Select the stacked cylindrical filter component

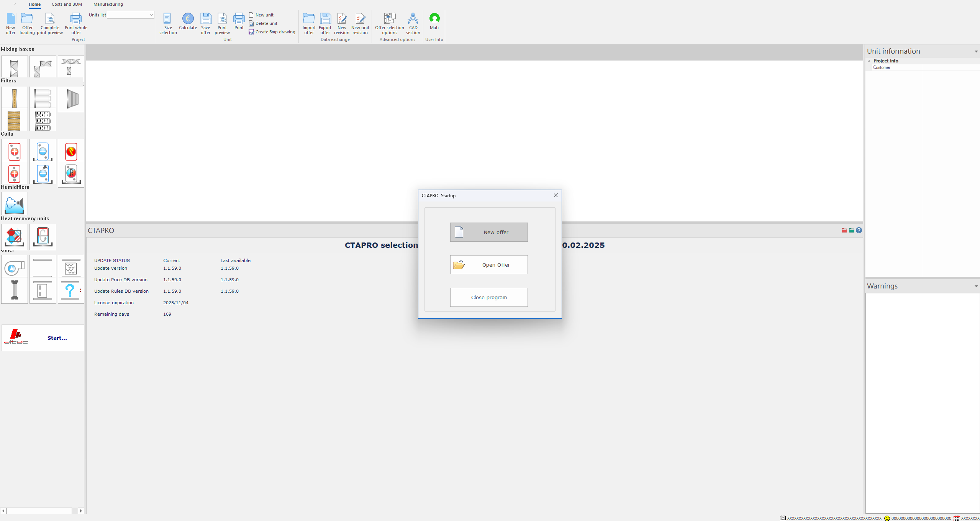tap(43, 98)
